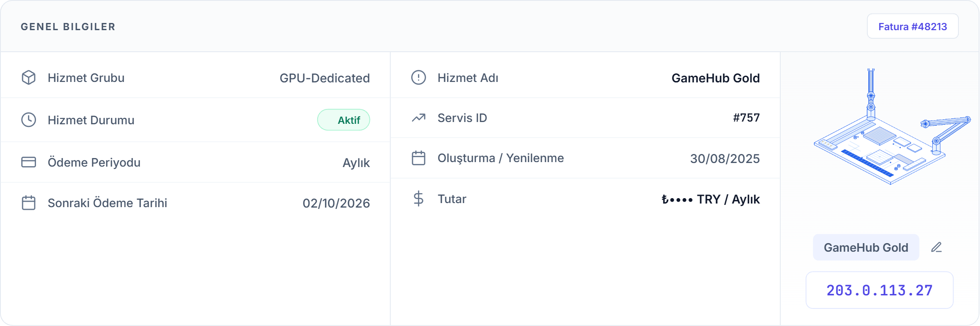
Task: Click the 30/08/2025 creation date value
Action: point(725,158)
